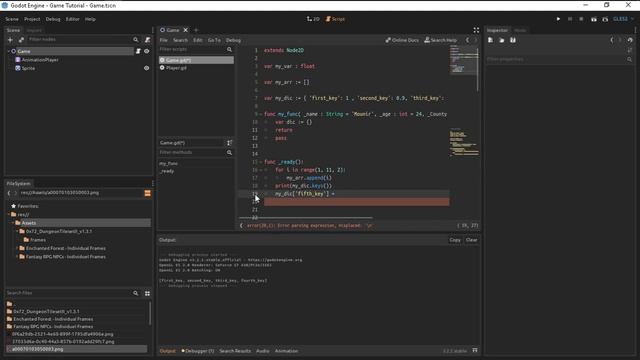Switch to the Inspector tab

497,30
